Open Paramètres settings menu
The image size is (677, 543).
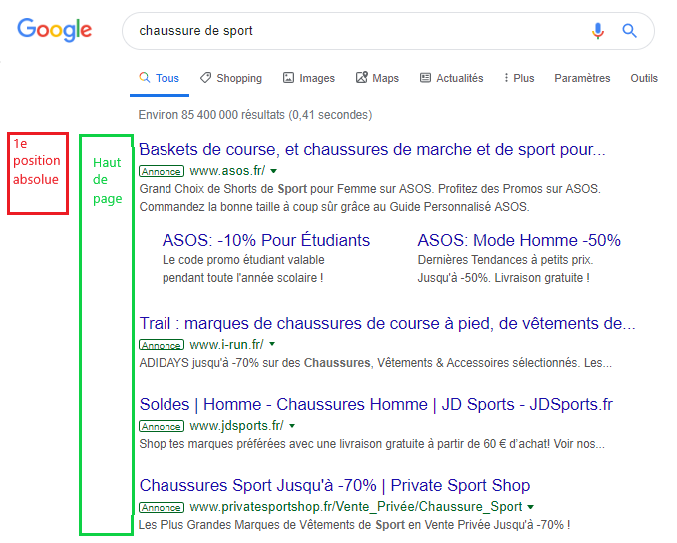click(x=582, y=78)
